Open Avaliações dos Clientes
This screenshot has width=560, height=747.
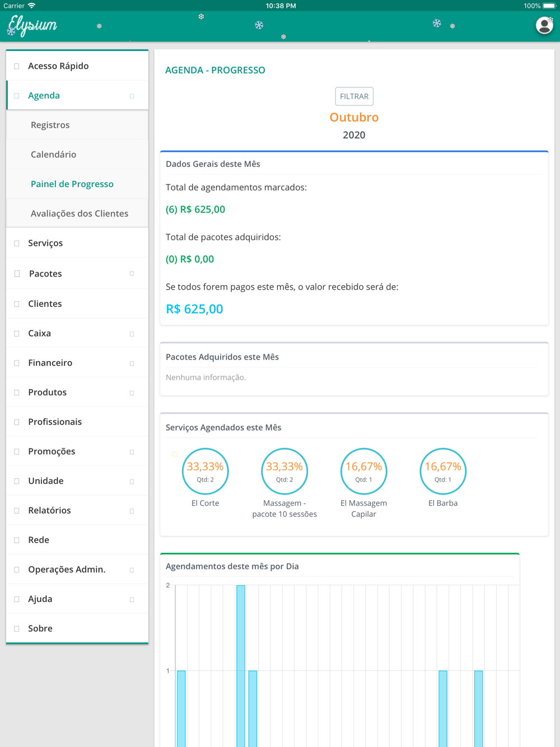point(77,213)
